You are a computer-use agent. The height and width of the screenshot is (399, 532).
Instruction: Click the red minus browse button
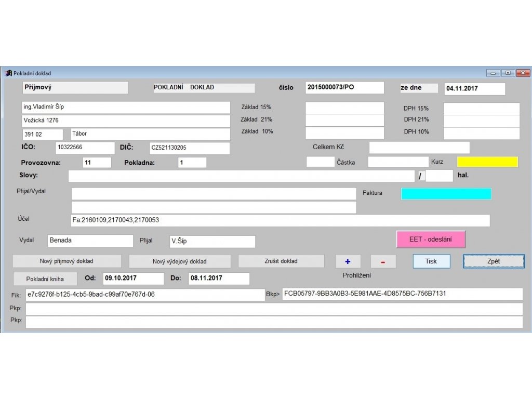coord(383,262)
